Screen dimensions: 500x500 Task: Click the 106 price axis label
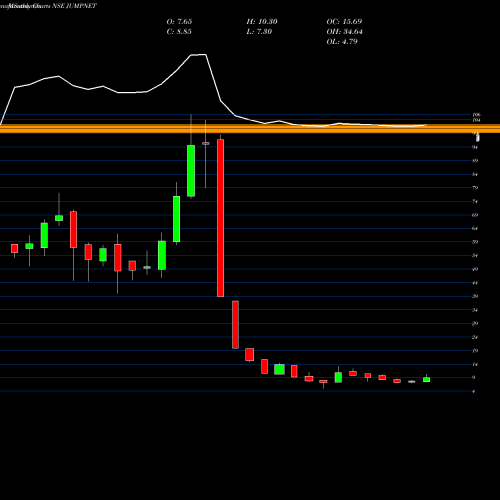(476, 115)
